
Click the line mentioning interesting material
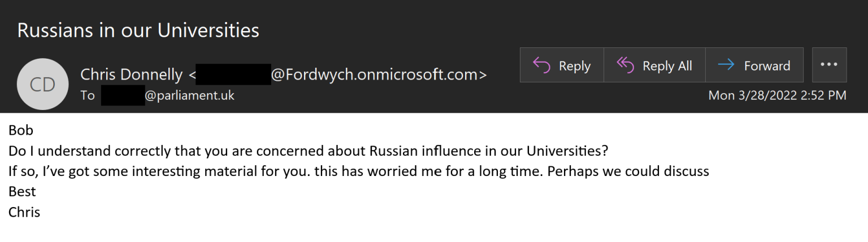[x=359, y=171]
